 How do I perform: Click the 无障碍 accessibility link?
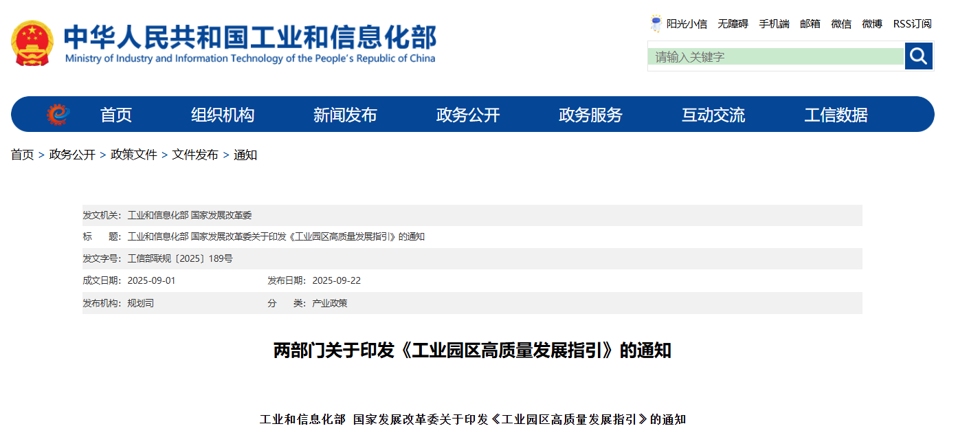click(x=733, y=24)
